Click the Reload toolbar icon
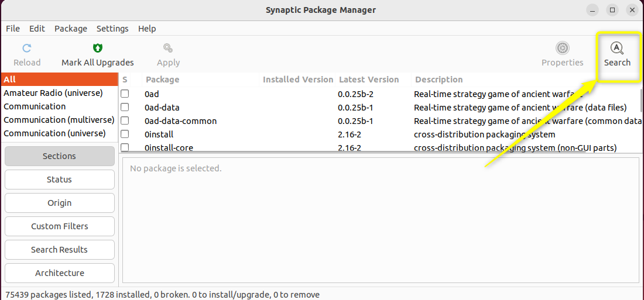The width and height of the screenshot is (644, 300). point(27,49)
